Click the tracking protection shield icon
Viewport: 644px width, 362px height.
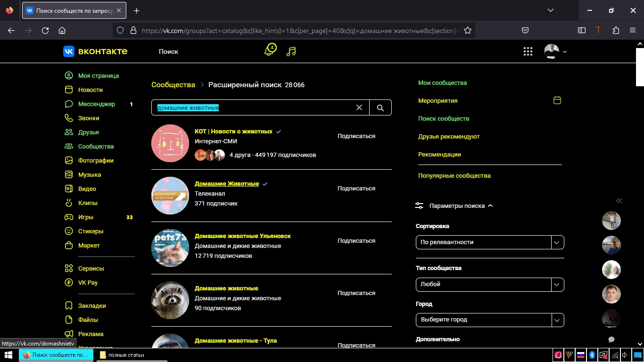click(x=120, y=30)
